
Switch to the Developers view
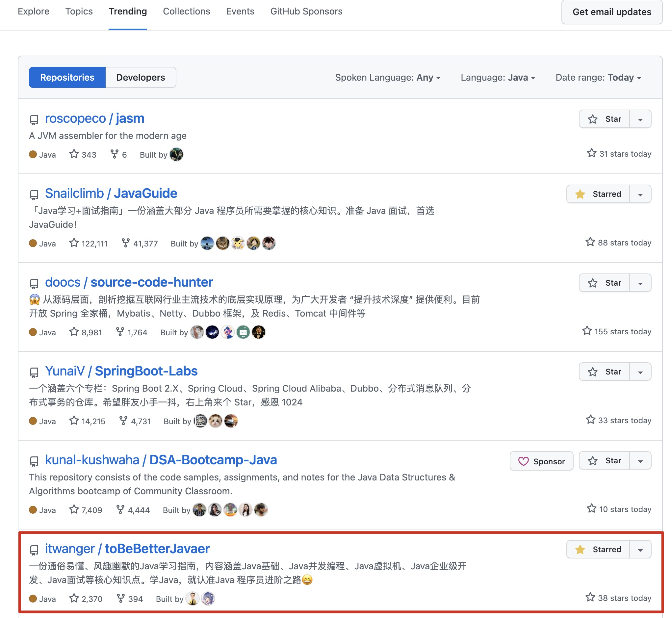[x=141, y=77]
